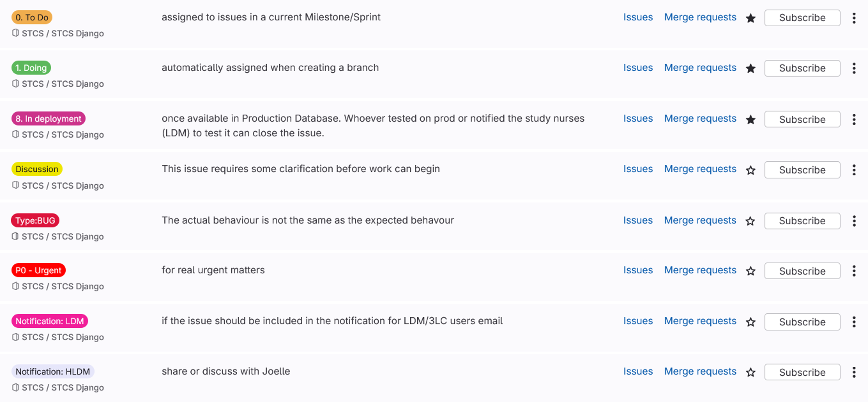Star the Type:BUG label
The image size is (868, 402).
click(750, 221)
